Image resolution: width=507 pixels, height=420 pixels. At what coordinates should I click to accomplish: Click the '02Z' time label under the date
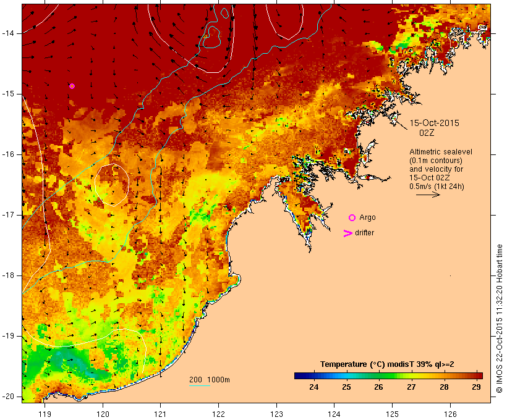coord(427,133)
